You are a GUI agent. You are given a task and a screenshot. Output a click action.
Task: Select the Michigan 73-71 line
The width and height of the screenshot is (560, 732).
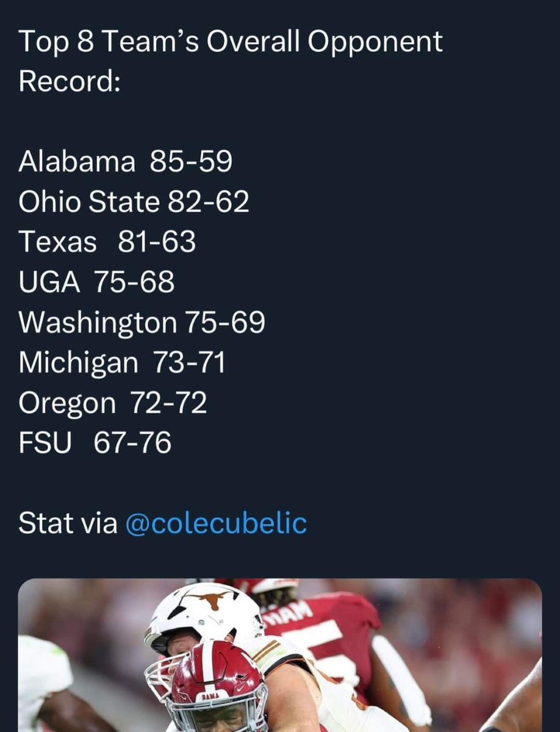pyautogui.click(x=122, y=363)
